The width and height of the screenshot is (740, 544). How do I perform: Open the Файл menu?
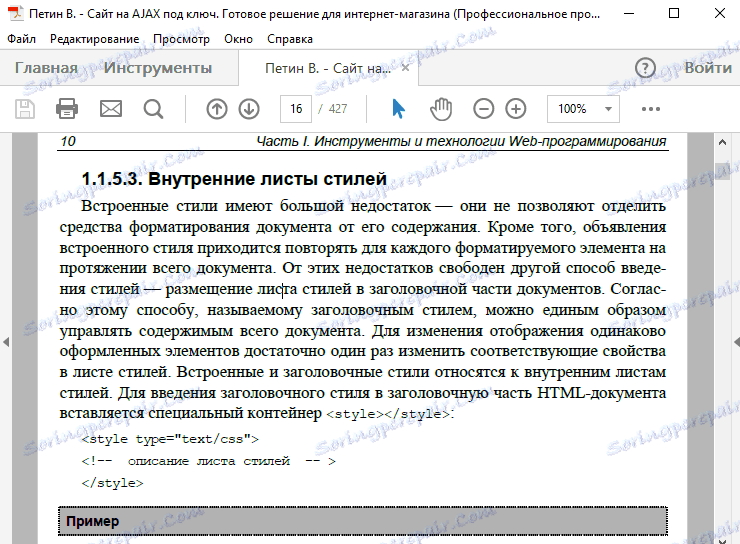coord(21,39)
